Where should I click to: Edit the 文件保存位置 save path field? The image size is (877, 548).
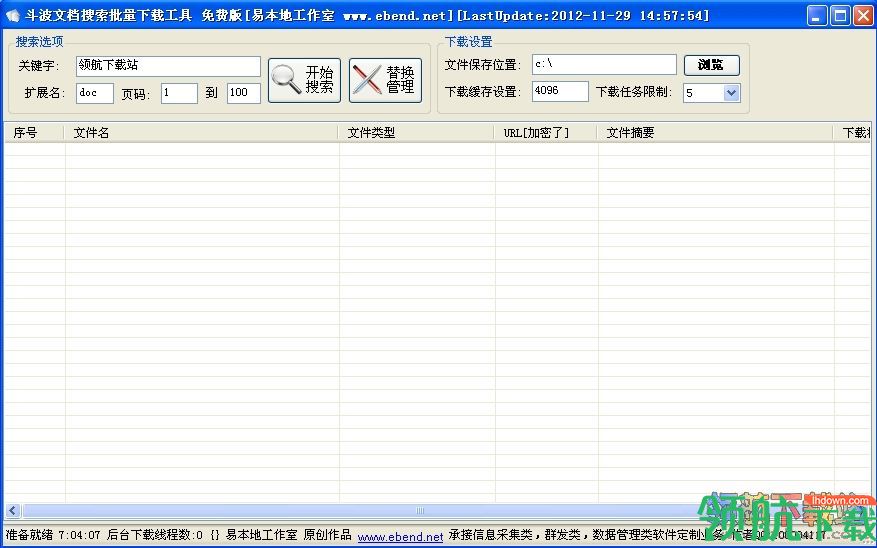pyautogui.click(x=604, y=64)
